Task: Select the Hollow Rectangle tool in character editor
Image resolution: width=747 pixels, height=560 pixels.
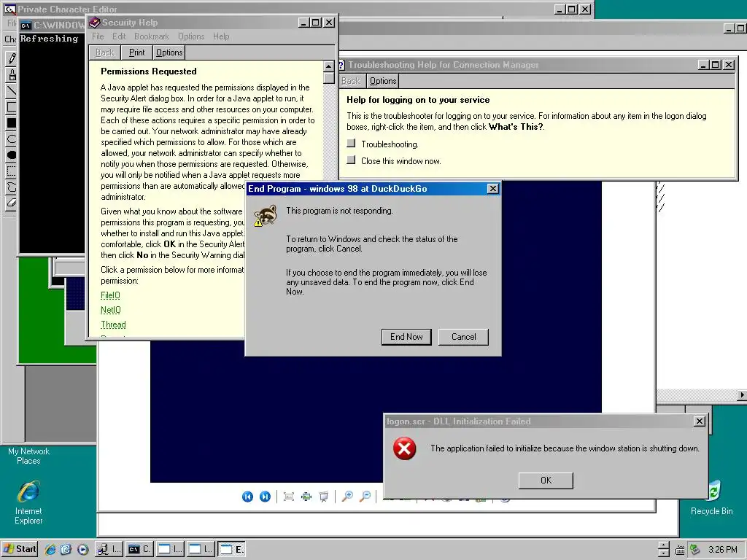Action: coord(12,106)
